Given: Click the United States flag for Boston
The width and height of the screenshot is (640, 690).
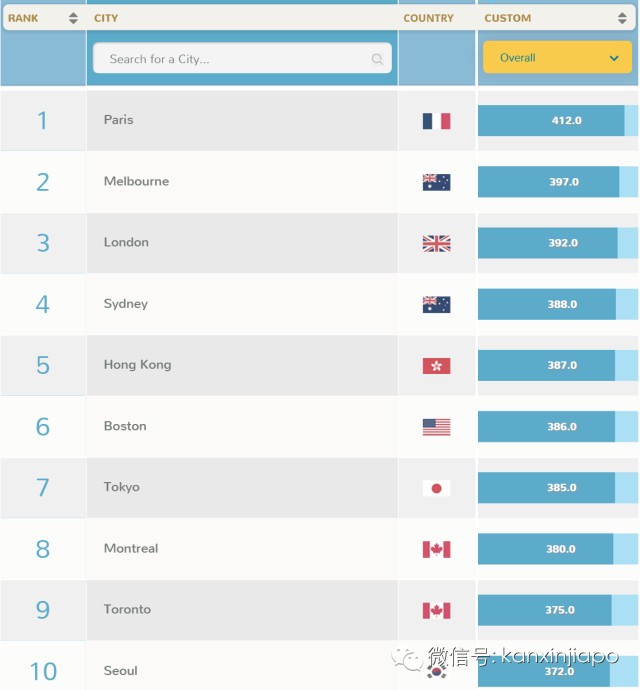Looking at the screenshot, I should 436,427.
